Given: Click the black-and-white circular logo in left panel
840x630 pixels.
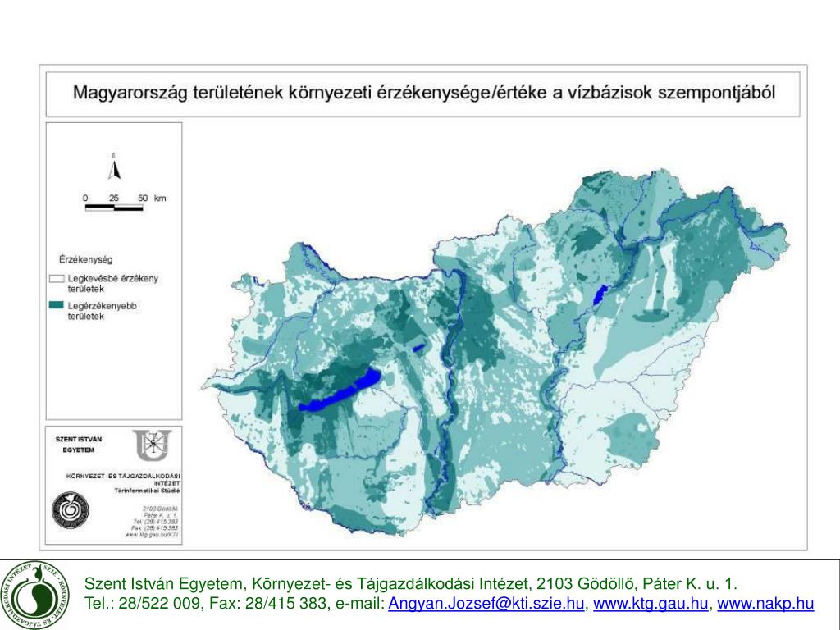Looking at the screenshot, I should pos(71,510).
